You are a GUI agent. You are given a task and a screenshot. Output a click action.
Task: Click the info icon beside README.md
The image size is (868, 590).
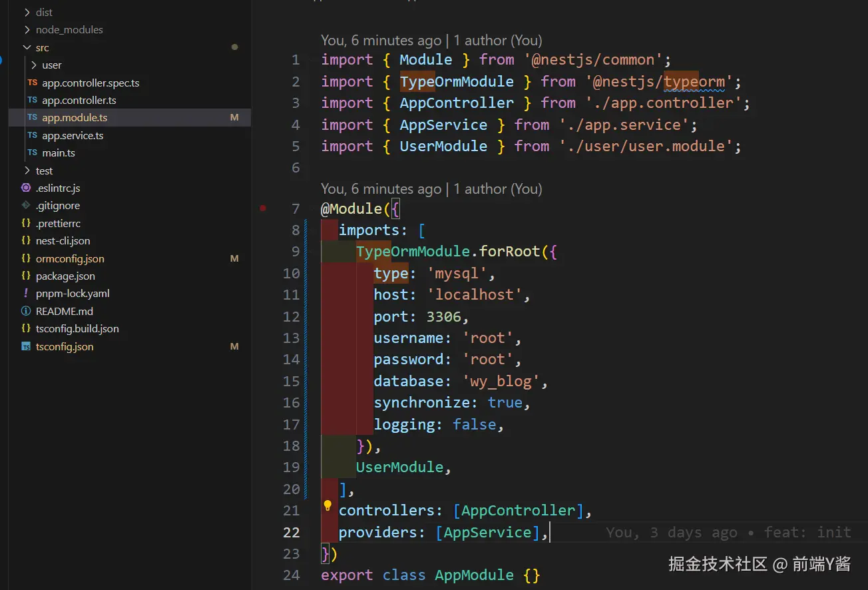(x=26, y=312)
